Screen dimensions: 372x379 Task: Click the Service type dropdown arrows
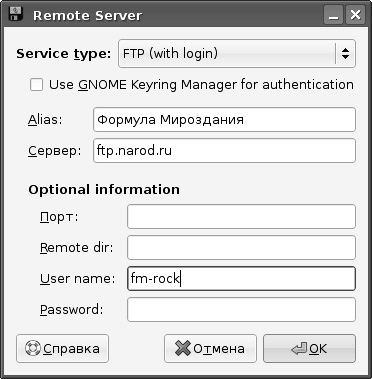tap(345, 54)
